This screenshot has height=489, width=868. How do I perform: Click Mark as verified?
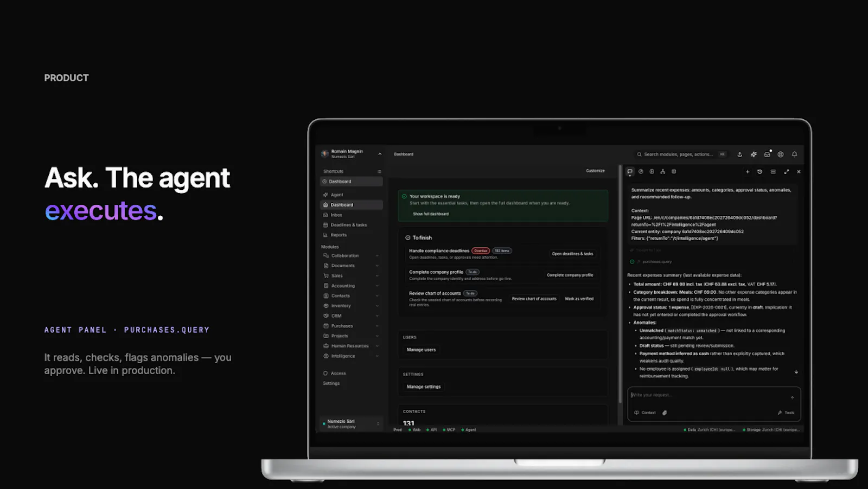579,299
